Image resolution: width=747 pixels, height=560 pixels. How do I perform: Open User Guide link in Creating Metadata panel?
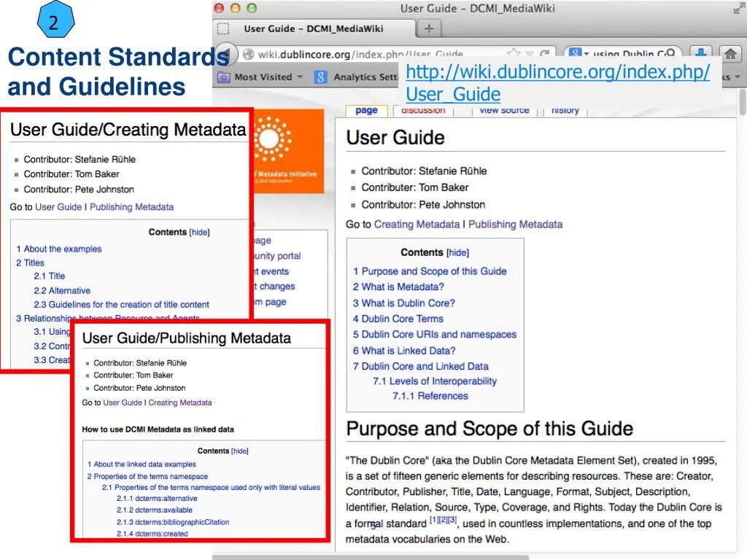(58, 206)
